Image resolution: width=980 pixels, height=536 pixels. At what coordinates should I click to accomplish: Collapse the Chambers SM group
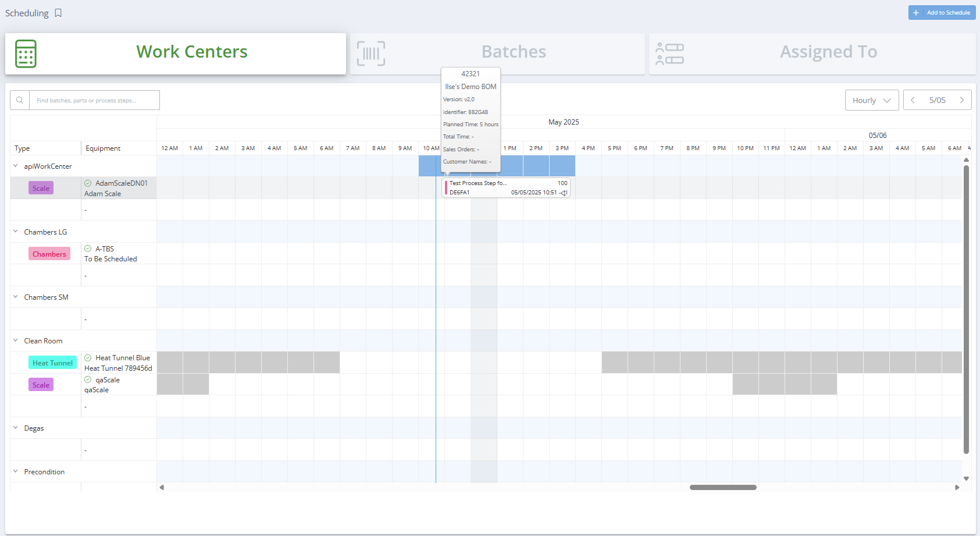pyautogui.click(x=16, y=297)
